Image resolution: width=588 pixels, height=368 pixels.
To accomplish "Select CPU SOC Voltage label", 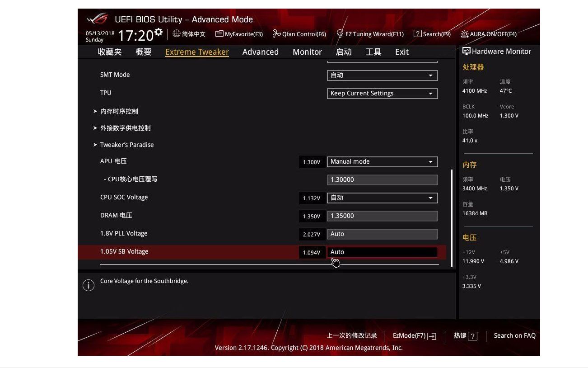I will (124, 198).
